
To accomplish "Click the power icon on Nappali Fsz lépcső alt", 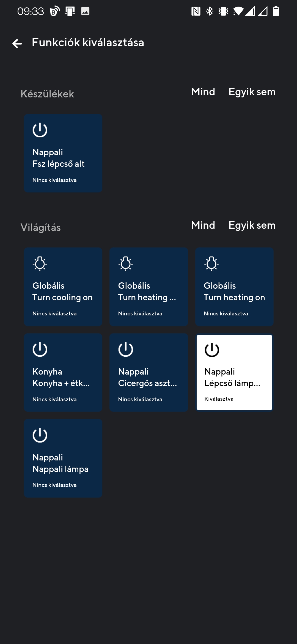I will click(40, 130).
